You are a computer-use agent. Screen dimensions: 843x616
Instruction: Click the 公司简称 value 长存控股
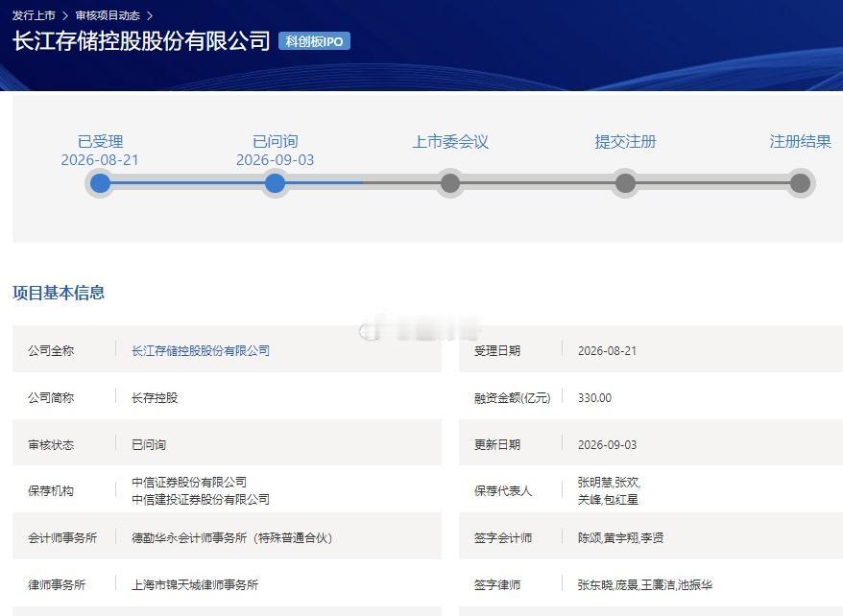155,398
